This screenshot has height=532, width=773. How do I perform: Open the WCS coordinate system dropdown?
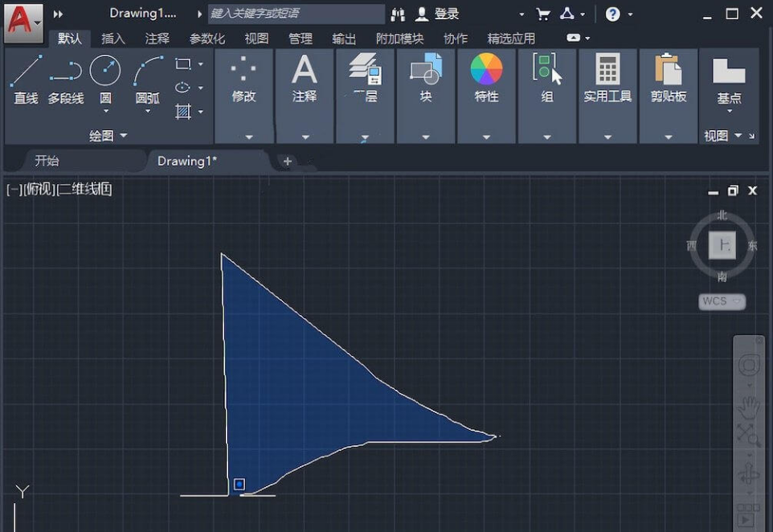point(722,301)
